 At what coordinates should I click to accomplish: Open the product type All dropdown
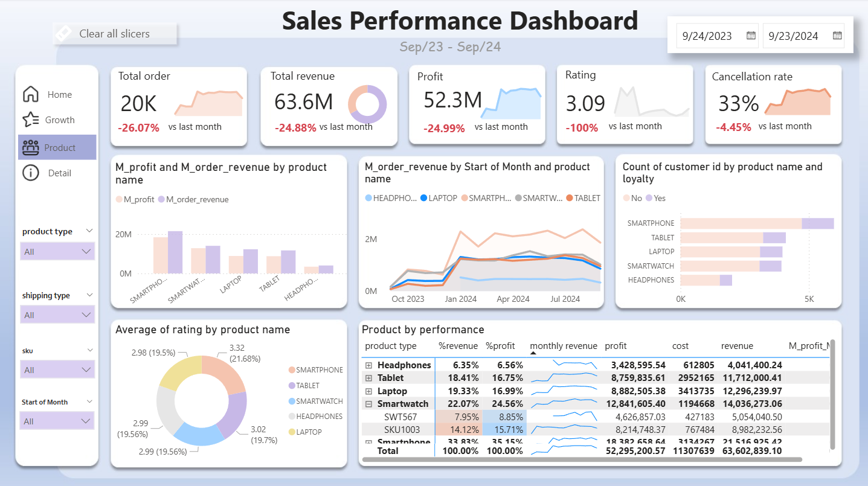[x=57, y=252]
